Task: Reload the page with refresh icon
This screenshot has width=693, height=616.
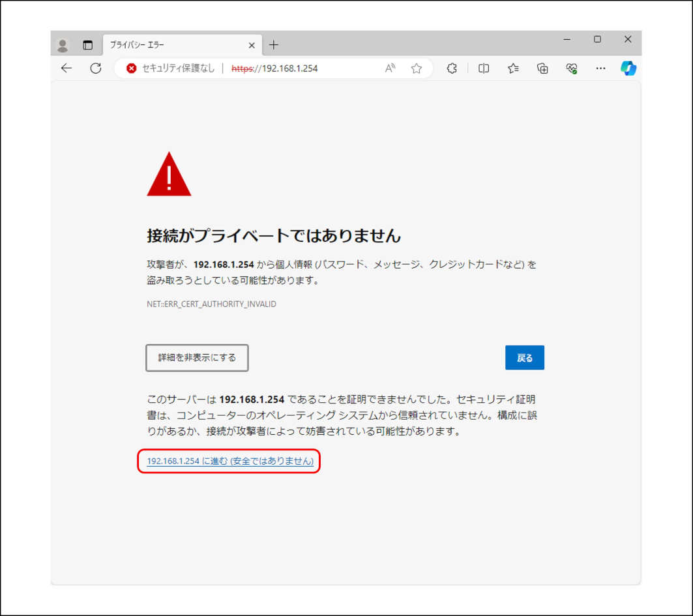Action: pyautogui.click(x=96, y=68)
